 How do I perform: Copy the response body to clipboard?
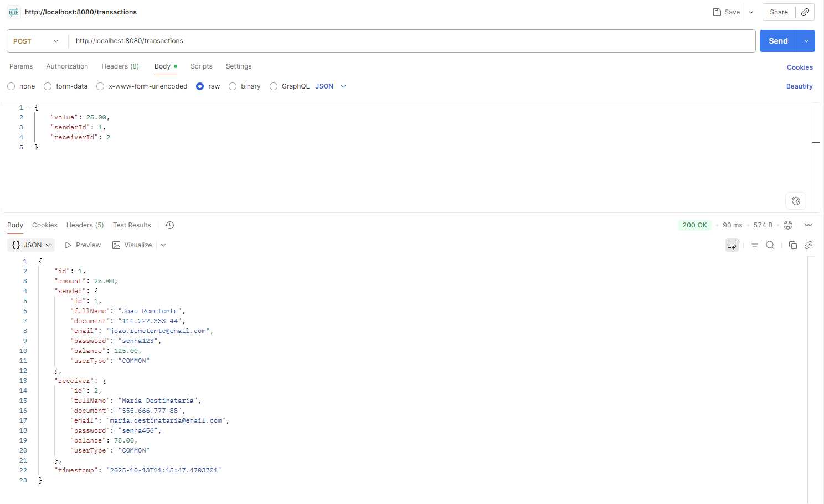[792, 245]
